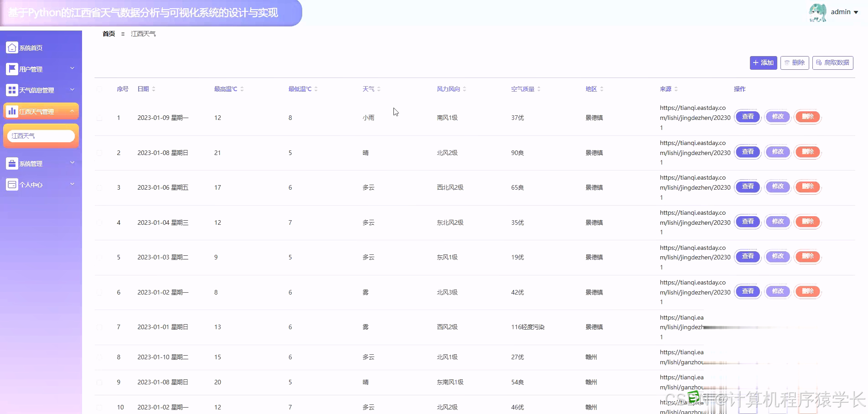This screenshot has height=414, width=868.
Task: Check the checkbox for row 5 (2023-01-03)
Action: click(x=100, y=257)
